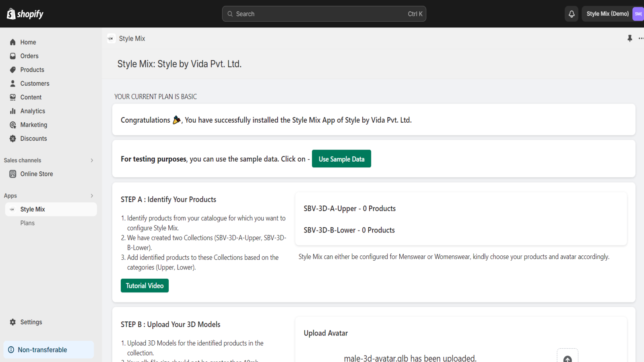
Task: Click the Marketing menu label
Action: click(x=34, y=125)
